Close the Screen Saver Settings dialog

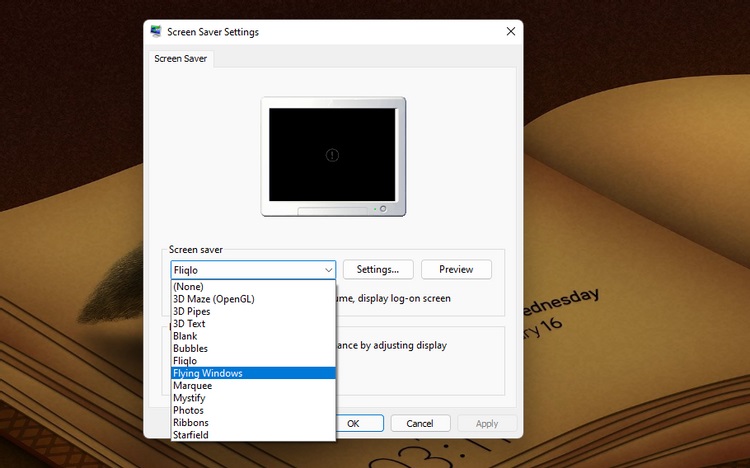(511, 32)
